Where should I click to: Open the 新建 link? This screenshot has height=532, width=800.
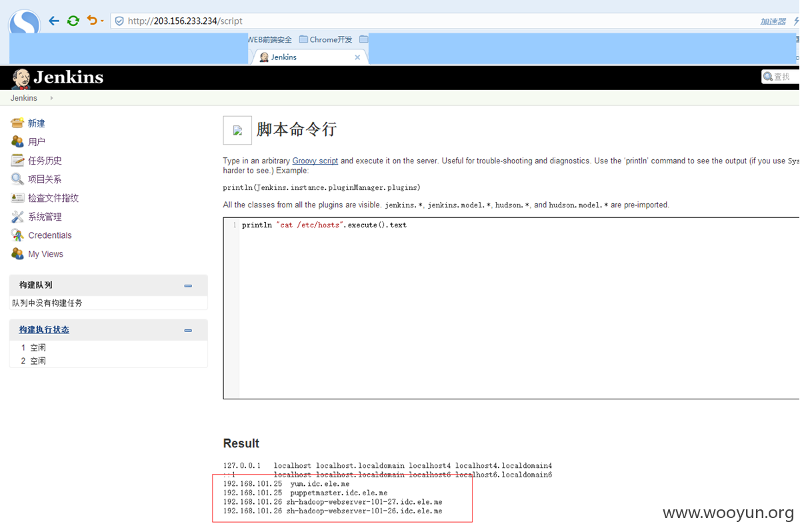[37, 123]
